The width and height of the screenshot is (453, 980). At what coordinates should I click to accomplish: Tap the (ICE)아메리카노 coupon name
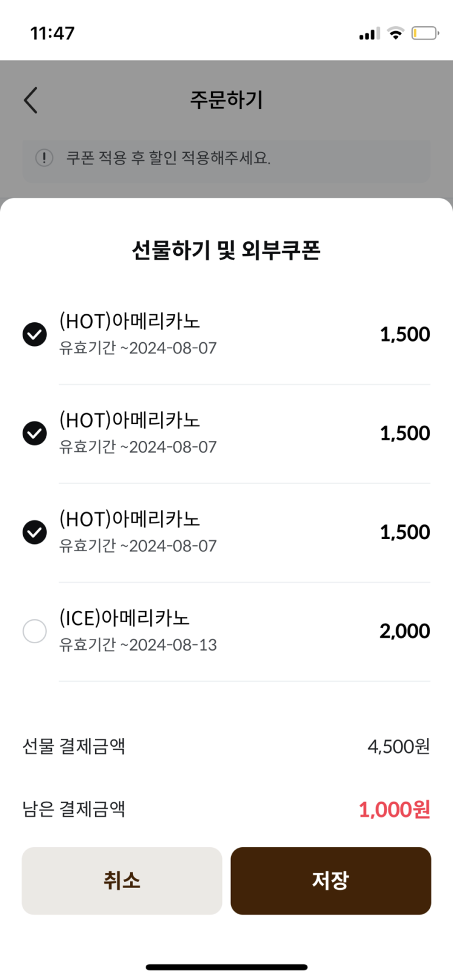click(x=124, y=618)
